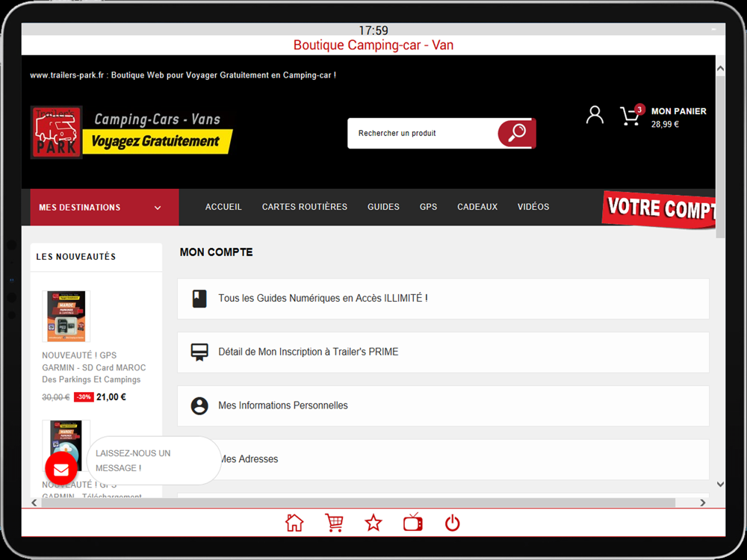Open the second Maroc product thumbnail
747x560 pixels.
pyautogui.click(x=66, y=445)
